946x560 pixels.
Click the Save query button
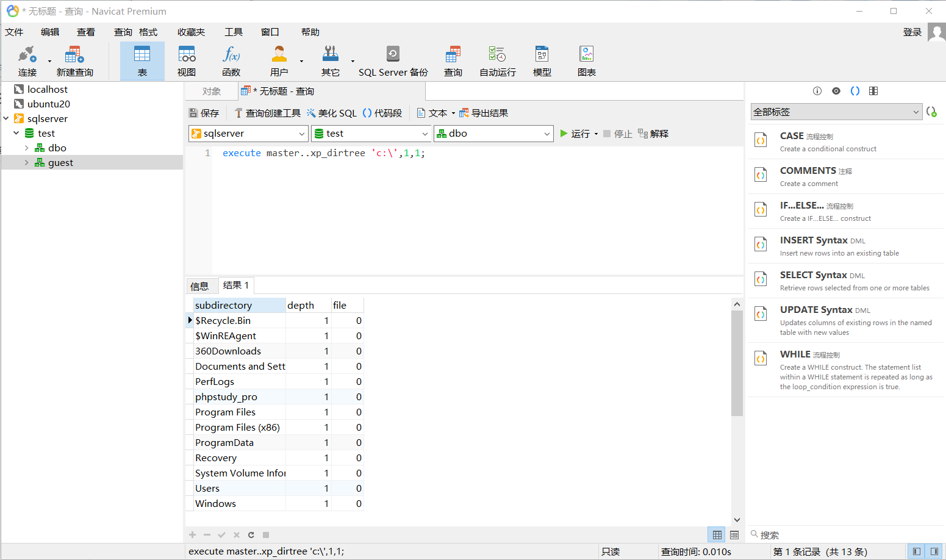tap(204, 113)
